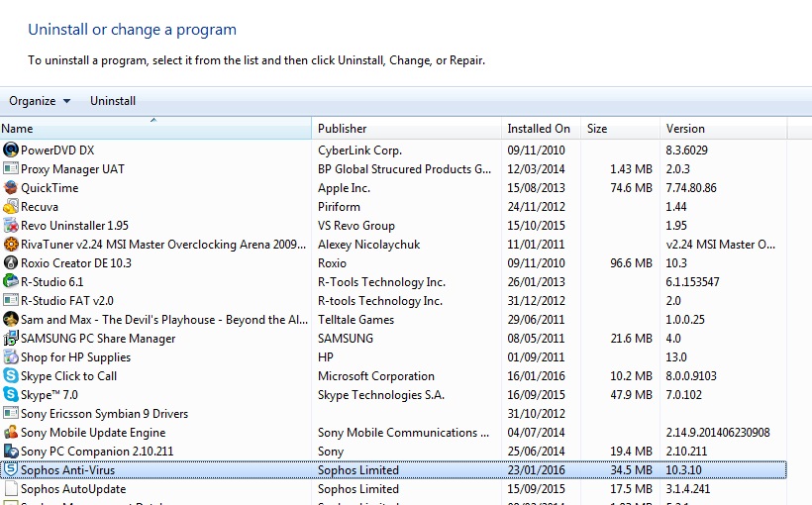The image size is (812, 505).
Task: Select Sam and Max Devil's Playhouse entry
Action: (x=164, y=320)
